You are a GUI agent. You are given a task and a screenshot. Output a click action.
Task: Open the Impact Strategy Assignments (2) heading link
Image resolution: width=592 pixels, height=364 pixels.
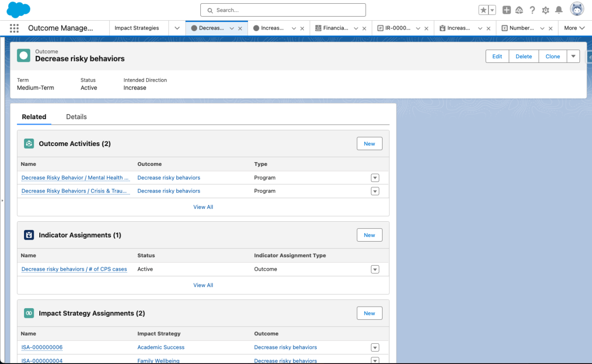click(92, 313)
